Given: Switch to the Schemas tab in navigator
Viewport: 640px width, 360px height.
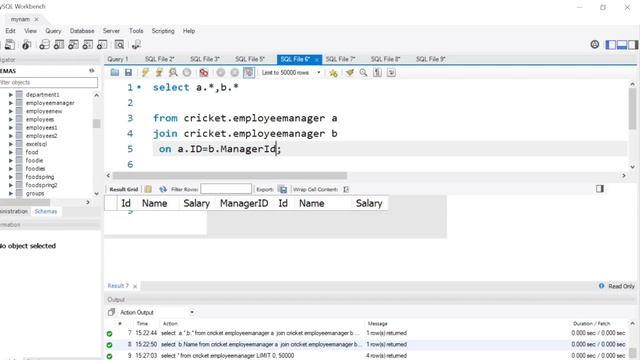Looking at the screenshot, I should point(46,211).
